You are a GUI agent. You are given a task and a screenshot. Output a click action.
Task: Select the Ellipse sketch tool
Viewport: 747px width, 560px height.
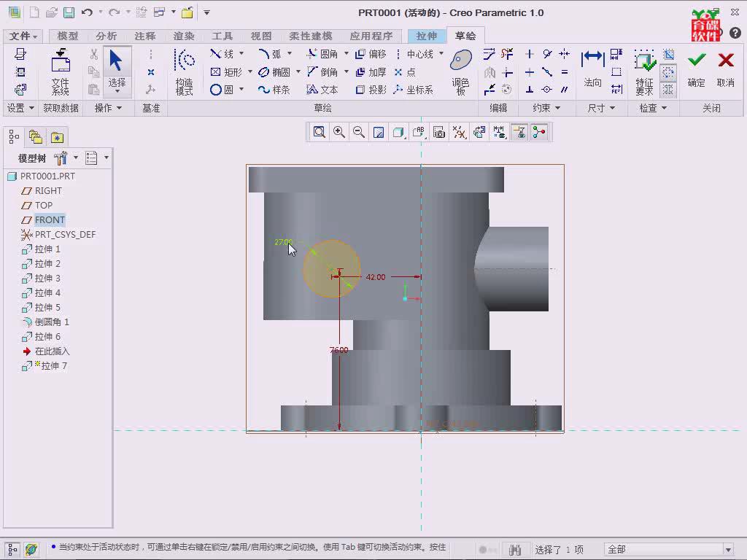pos(274,72)
